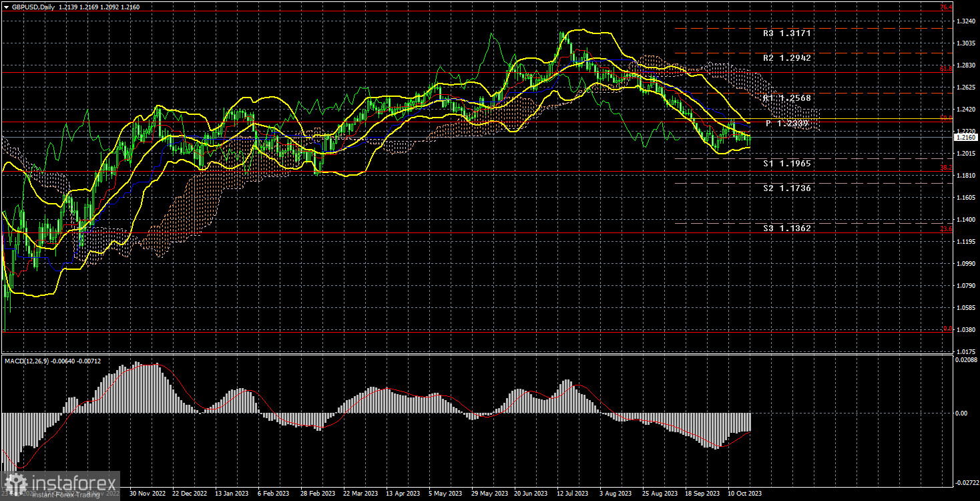Image resolution: width=980 pixels, height=501 pixels.
Task: Click the 1.0380 price axis value
Action: coord(965,330)
